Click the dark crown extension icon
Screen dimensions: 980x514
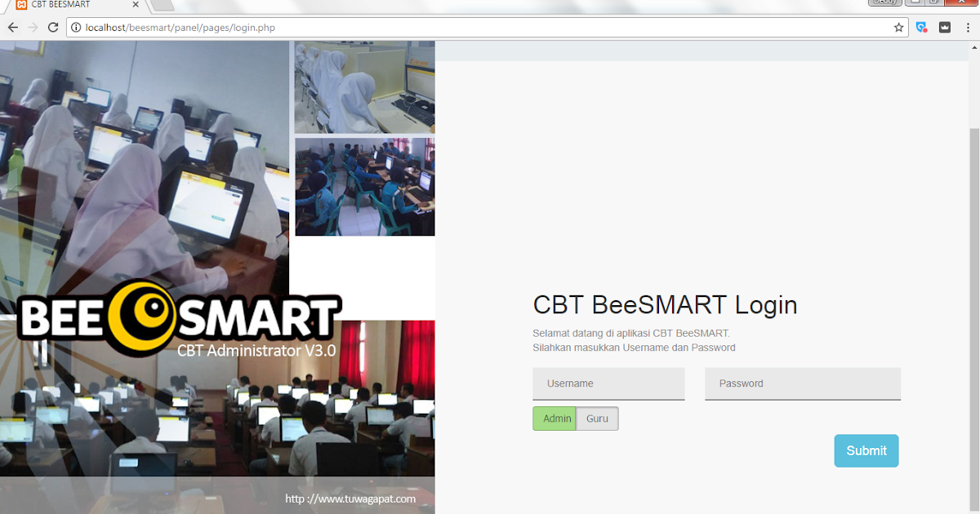pos(945,27)
